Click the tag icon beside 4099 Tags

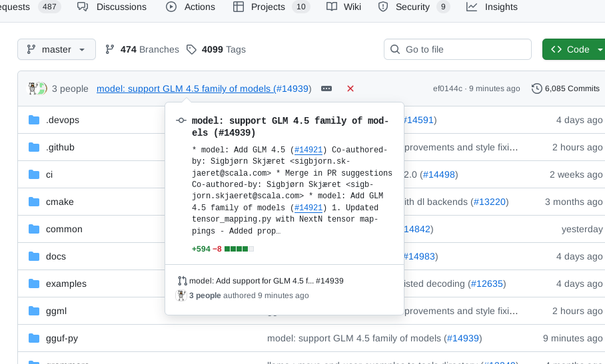pyautogui.click(x=191, y=49)
